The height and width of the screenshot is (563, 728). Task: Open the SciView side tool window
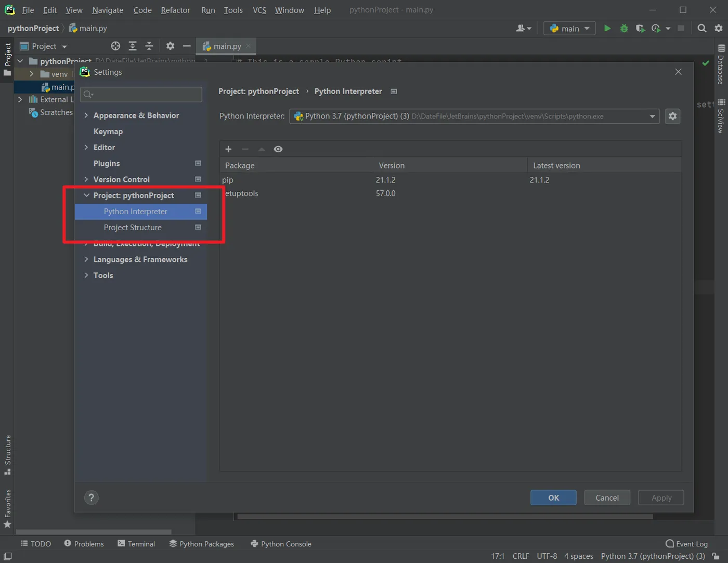click(x=721, y=116)
